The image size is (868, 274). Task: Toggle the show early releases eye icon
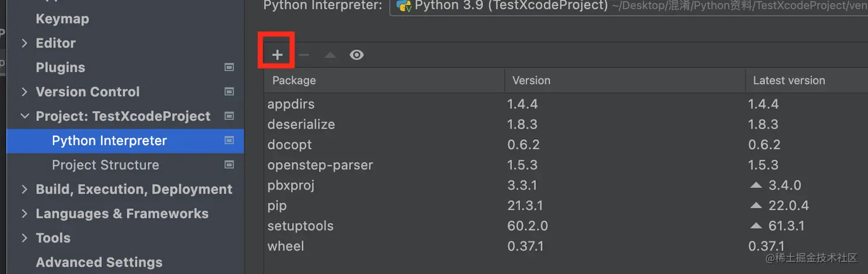point(356,55)
